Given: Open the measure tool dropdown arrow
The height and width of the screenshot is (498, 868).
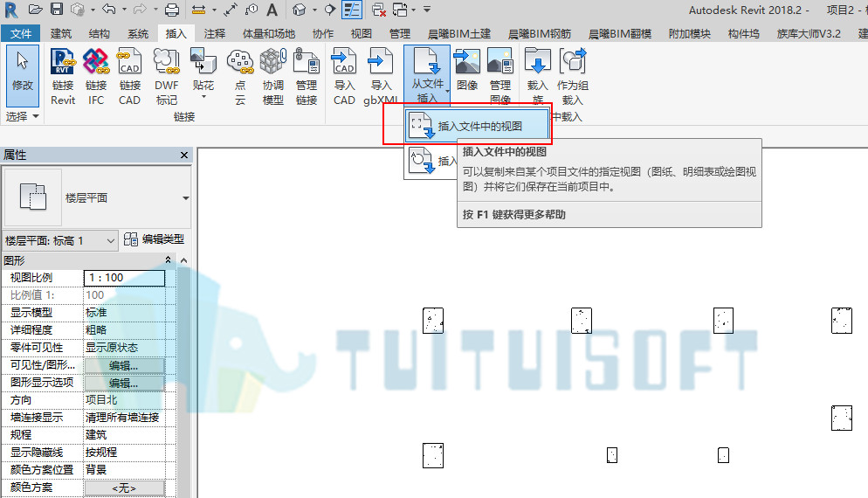Looking at the screenshot, I should pyautogui.click(x=214, y=10).
